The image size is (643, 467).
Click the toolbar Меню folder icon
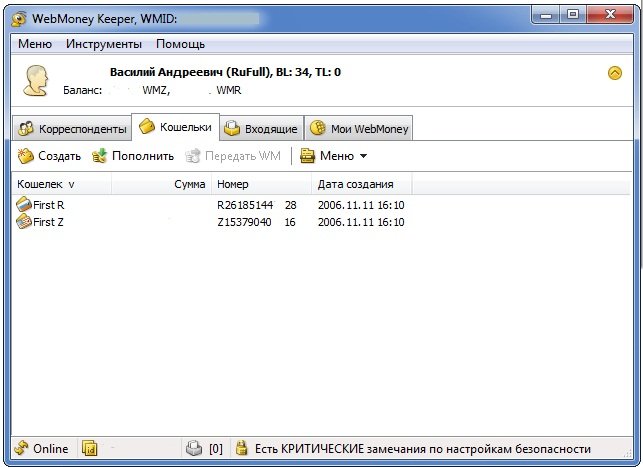coord(307,156)
